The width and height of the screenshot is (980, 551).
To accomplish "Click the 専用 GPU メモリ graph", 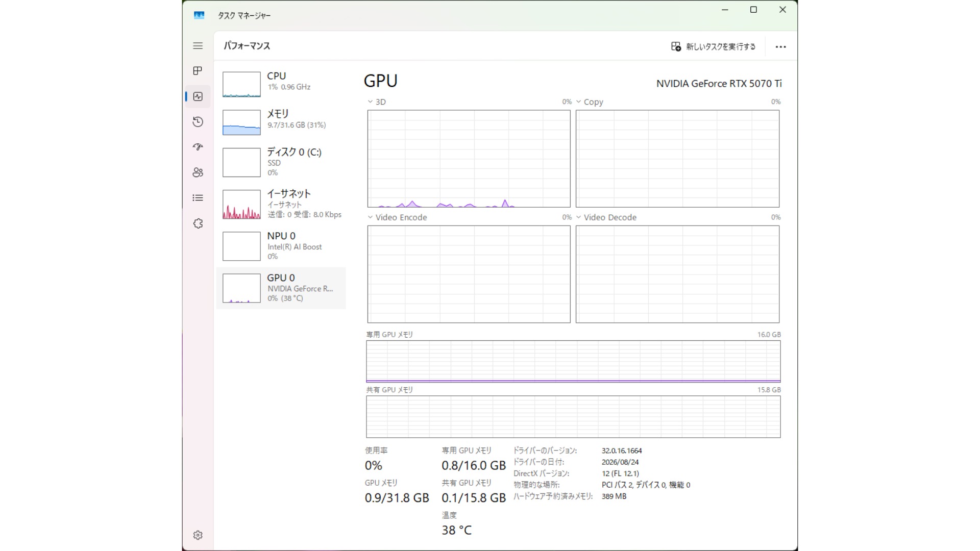I will [573, 362].
